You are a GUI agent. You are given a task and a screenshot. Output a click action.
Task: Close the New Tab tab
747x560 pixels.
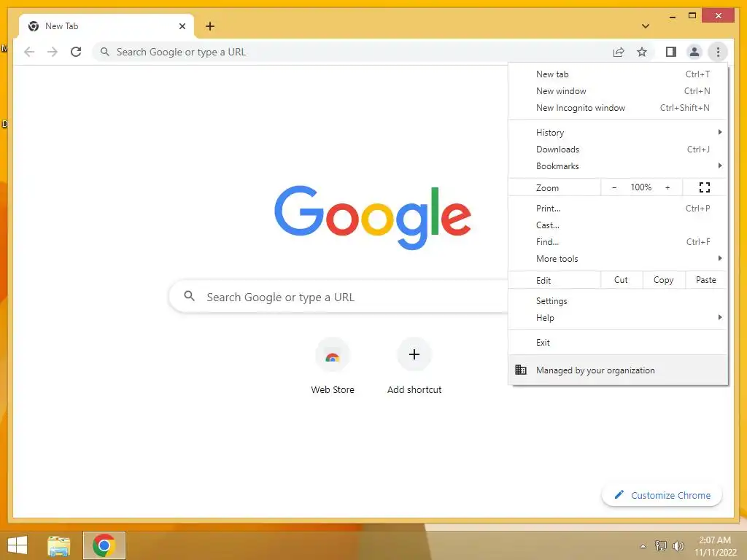pyautogui.click(x=182, y=26)
